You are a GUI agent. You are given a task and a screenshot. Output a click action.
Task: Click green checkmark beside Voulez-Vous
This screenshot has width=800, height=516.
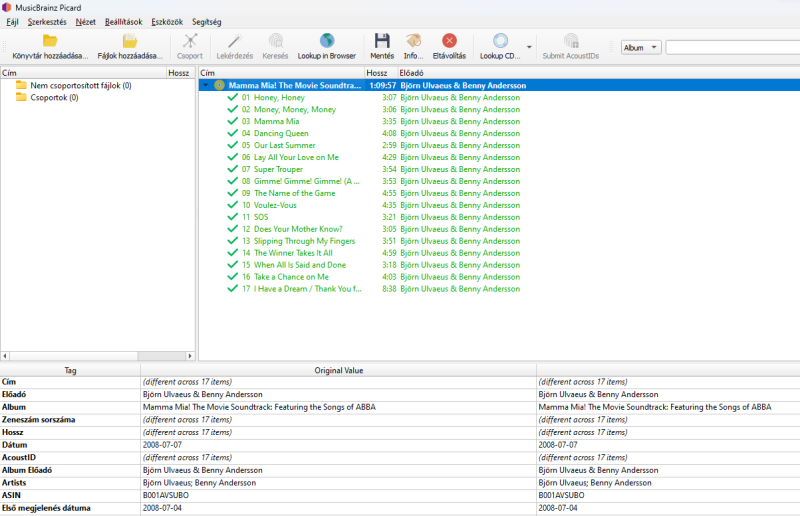click(233, 205)
